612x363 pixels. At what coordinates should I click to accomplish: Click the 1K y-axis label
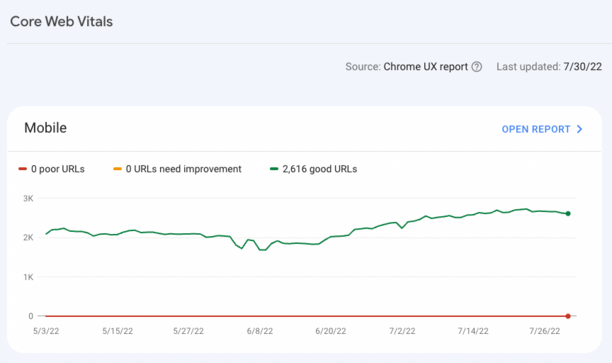click(28, 277)
